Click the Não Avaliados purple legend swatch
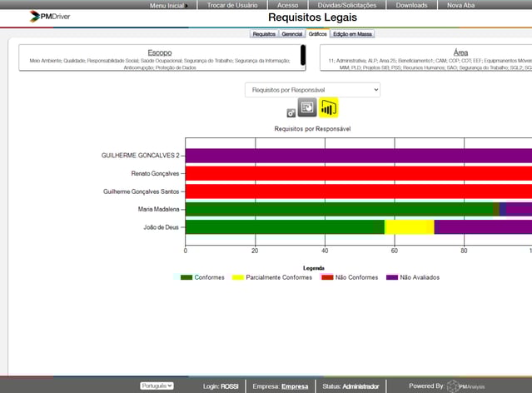 392,277
